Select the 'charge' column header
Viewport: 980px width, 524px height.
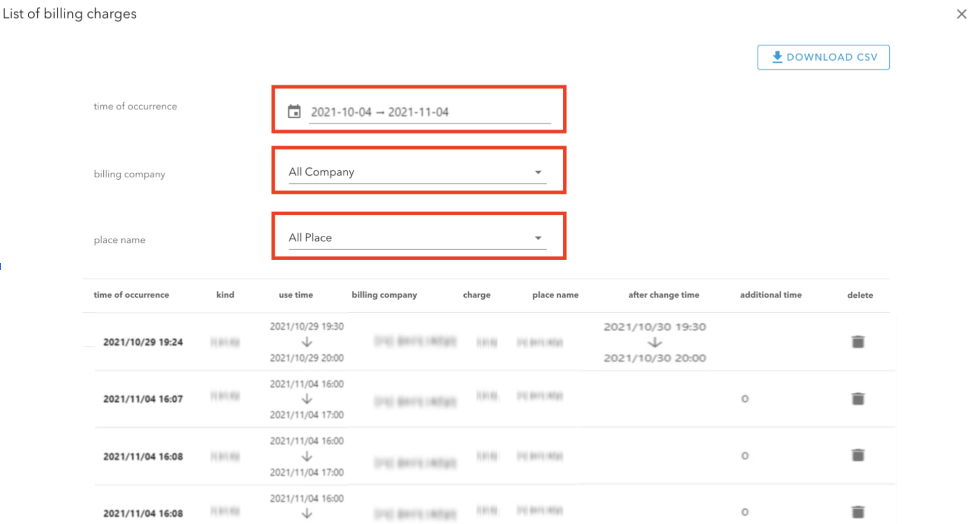click(477, 295)
